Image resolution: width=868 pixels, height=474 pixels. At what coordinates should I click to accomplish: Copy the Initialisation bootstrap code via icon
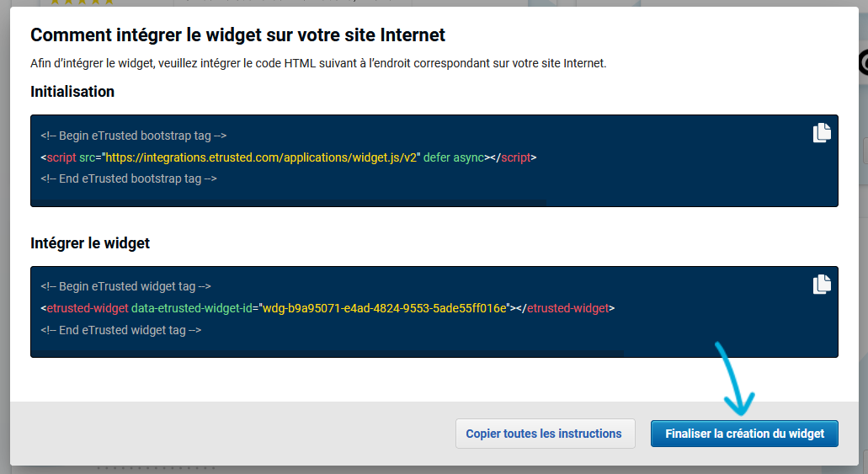[822, 133]
